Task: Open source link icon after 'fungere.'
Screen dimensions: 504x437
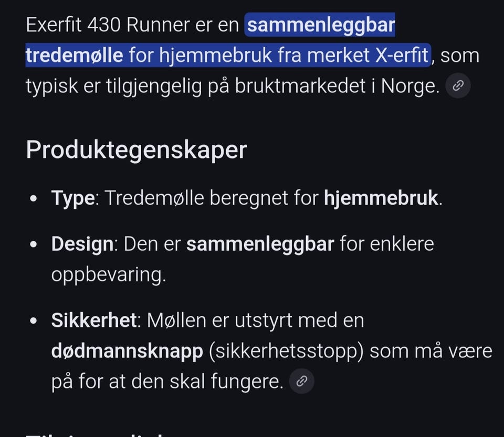Action: point(301,381)
